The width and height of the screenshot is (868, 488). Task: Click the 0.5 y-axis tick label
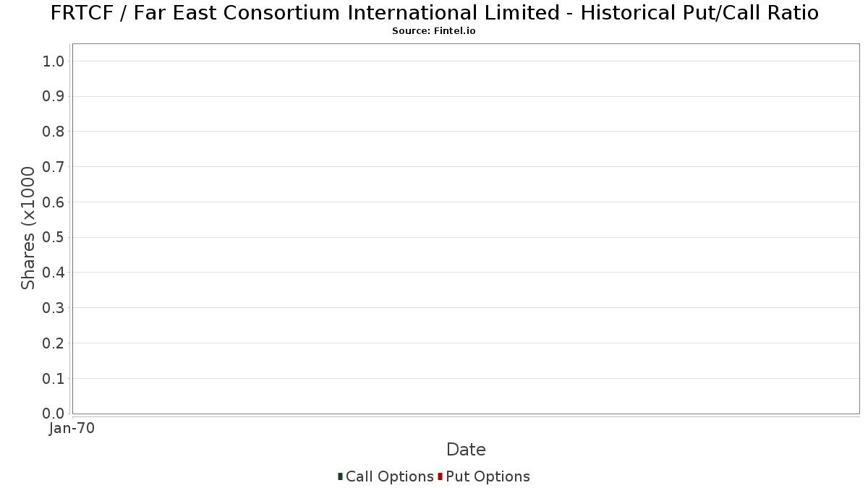coord(54,238)
